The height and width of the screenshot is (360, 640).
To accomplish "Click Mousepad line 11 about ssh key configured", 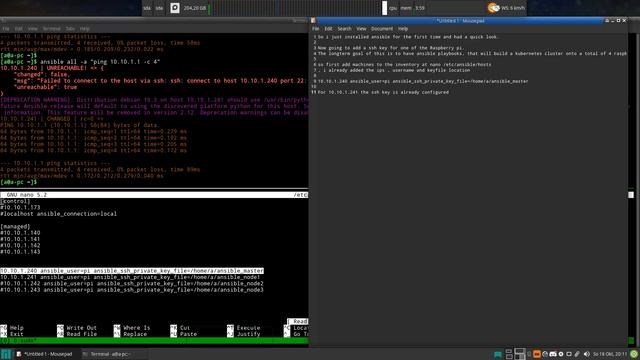I will [383, 92].
